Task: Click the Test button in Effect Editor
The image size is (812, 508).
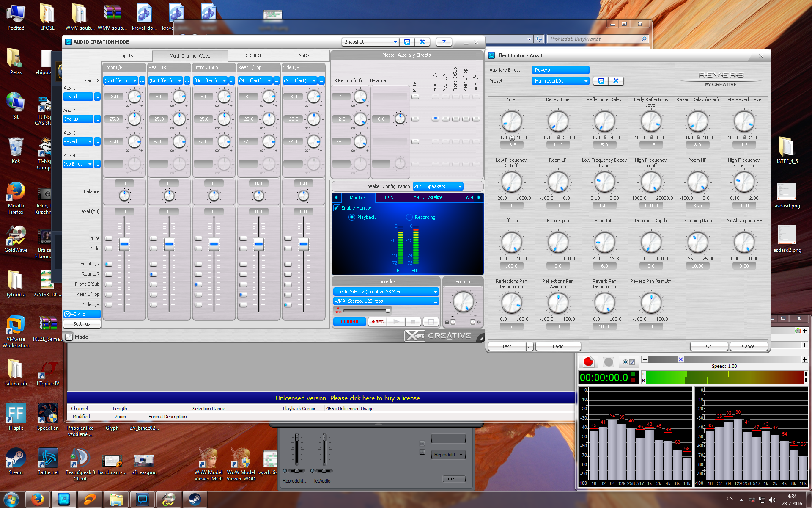Action: [x=507, y=346]
